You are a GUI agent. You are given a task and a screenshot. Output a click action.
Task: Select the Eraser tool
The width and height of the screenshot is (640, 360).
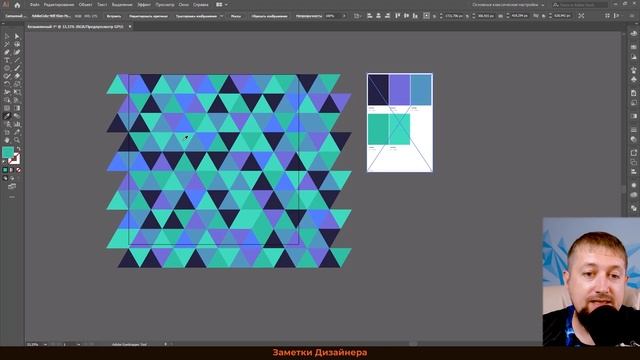pos(17,76)
